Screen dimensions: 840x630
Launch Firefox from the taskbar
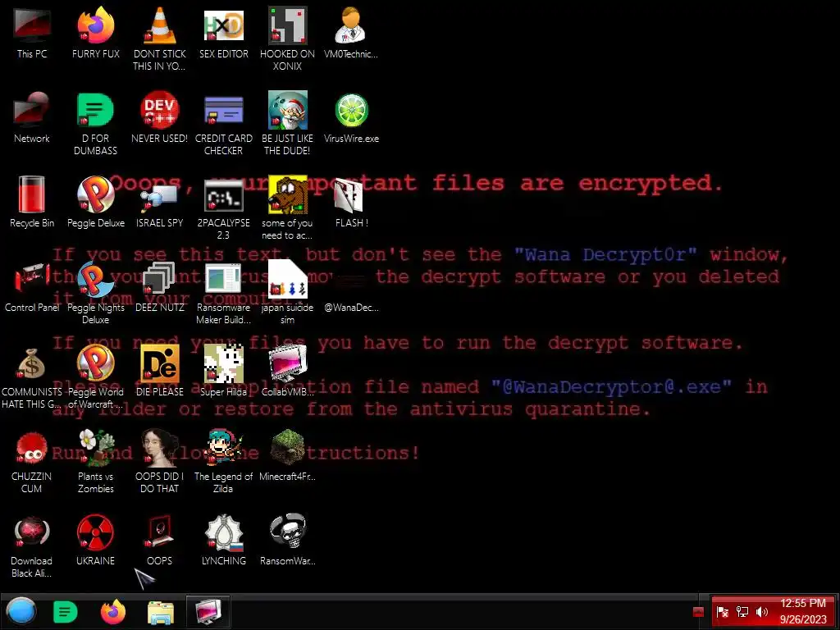[113, 611]
